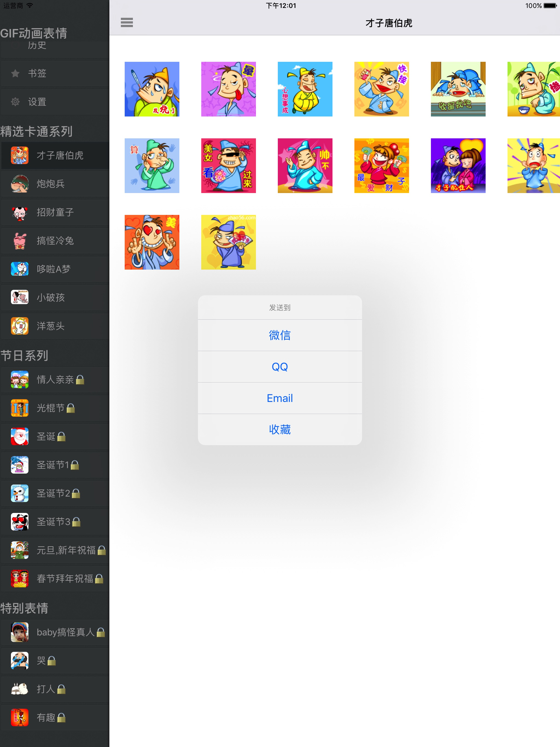The height and width of the screenshot is (747, 560).
Task: Select the 炮炮兵 series icon
Action: (20, 184)
